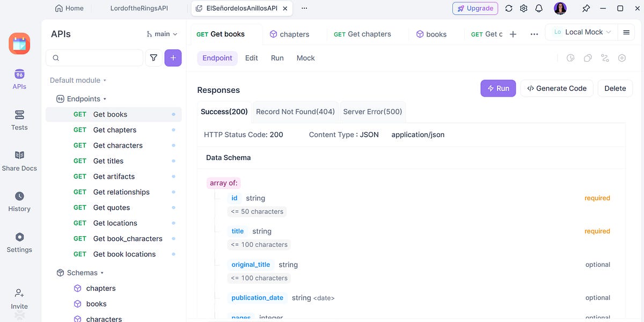Expand the Default module dropdown
644x322 pixels.
[x=78, y=80]
